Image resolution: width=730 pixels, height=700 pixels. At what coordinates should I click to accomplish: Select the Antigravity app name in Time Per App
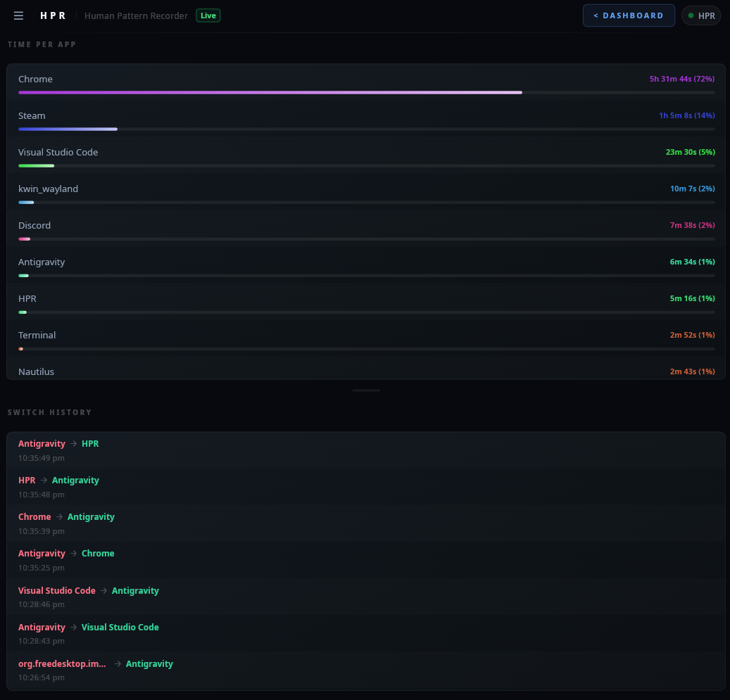tap(42, 262)
